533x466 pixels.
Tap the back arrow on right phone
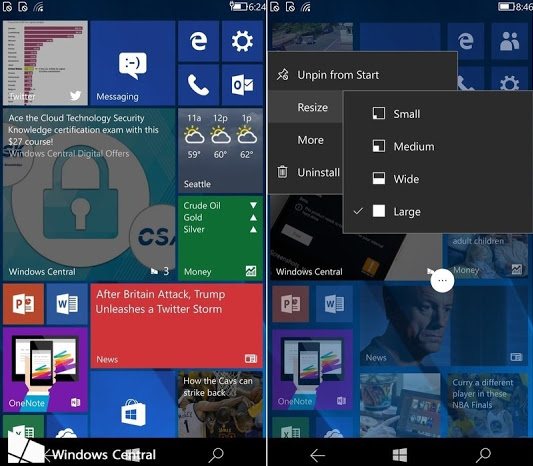317,455
